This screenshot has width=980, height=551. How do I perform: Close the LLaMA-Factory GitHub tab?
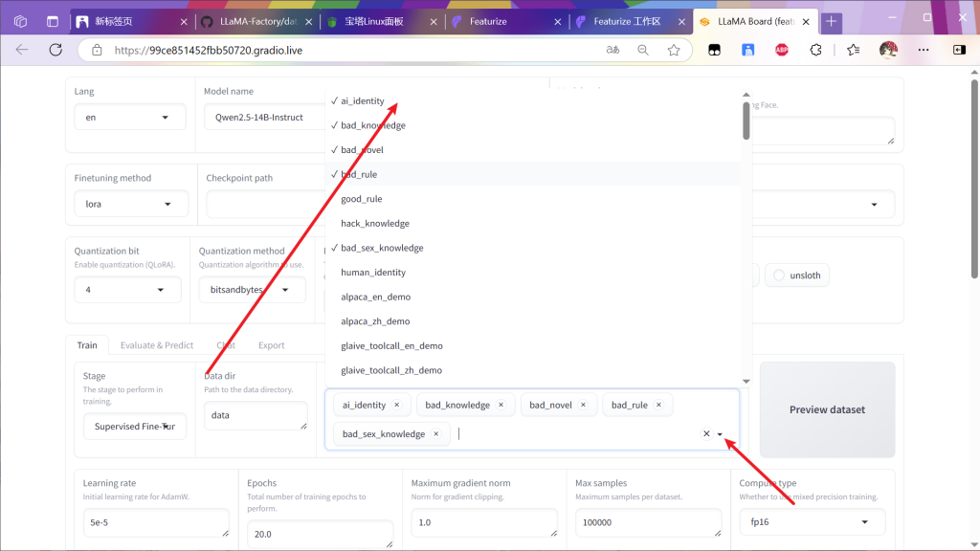click(309, 22)
